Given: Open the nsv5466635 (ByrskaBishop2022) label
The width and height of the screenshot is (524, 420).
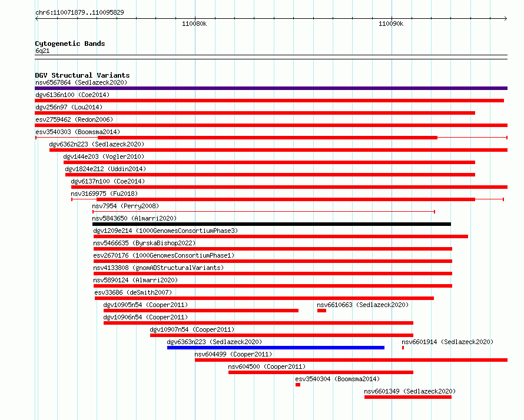Looking at the screenshot, I should tap(144, 243).
